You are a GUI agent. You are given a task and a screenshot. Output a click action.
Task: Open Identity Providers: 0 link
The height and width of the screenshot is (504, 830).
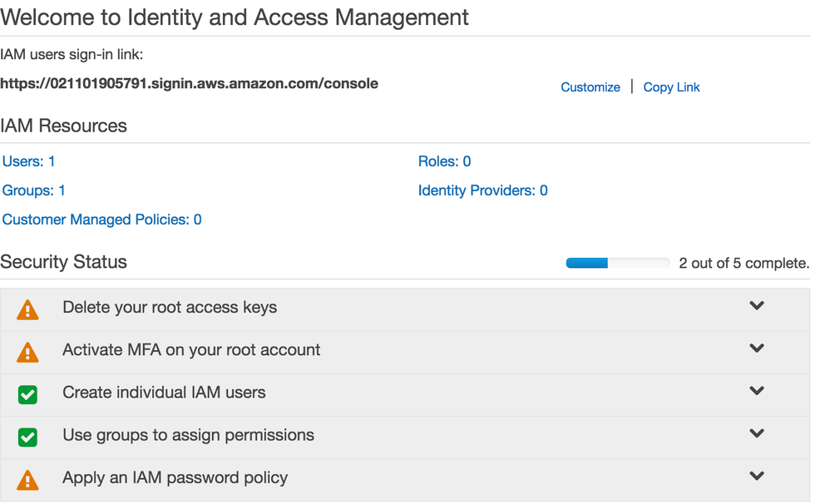click(482, 190)
